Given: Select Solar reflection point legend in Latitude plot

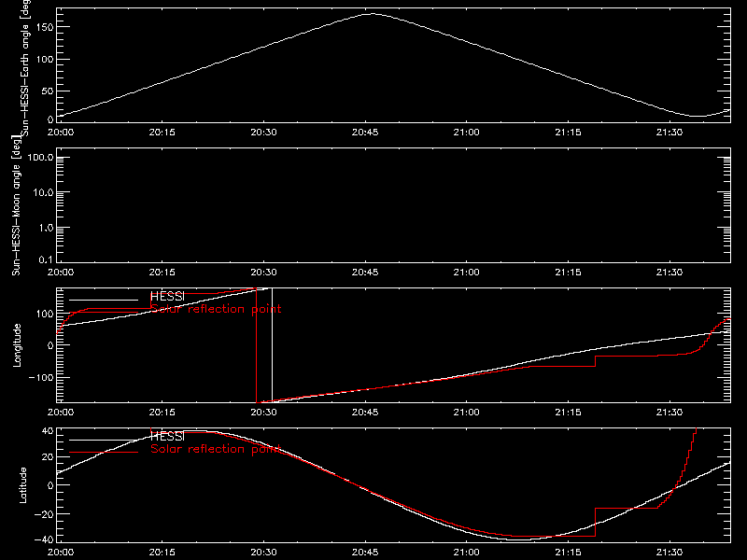Looking at the screenshot, I should [x=216, y=449].
